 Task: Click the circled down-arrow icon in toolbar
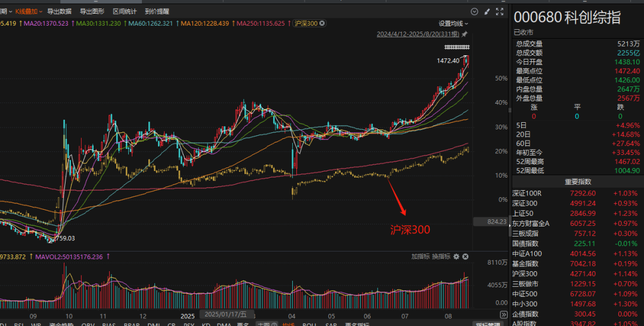474,11
